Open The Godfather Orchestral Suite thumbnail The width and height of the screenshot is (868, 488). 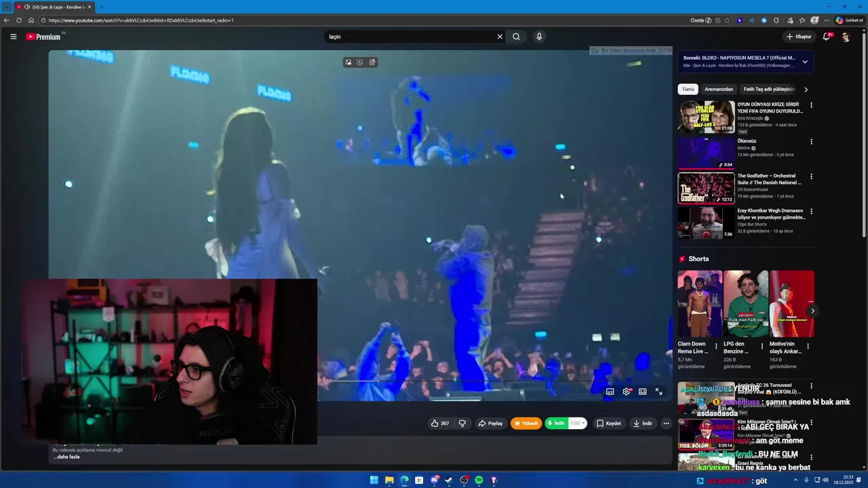click(706, 188)
